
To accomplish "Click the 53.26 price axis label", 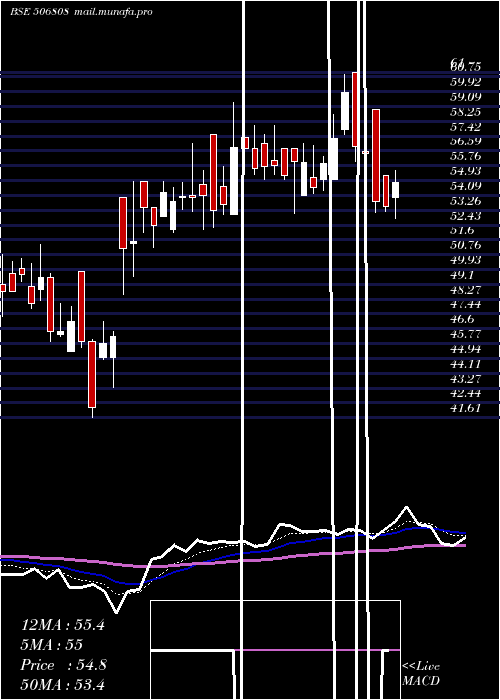I will (x=466, y=200).
